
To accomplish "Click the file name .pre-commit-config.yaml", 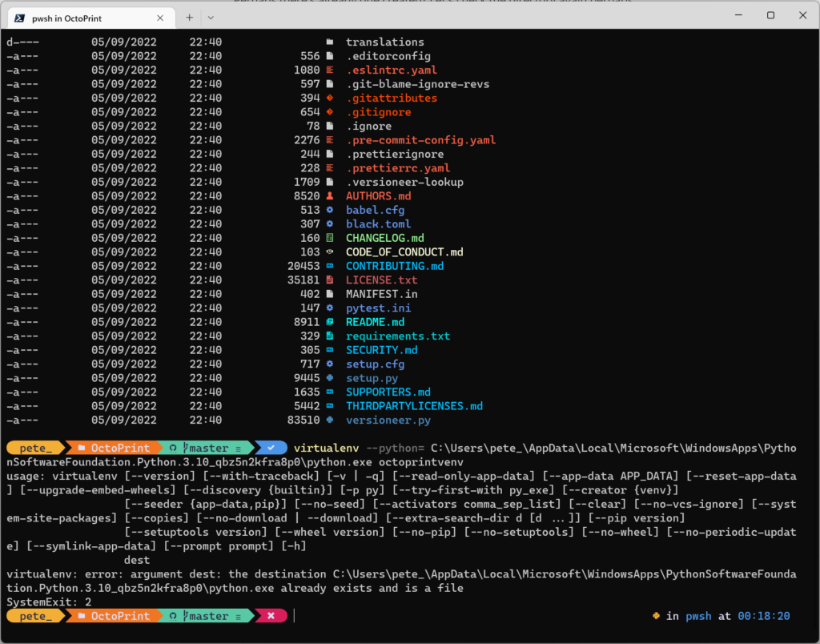I will (x=421, y=140).
